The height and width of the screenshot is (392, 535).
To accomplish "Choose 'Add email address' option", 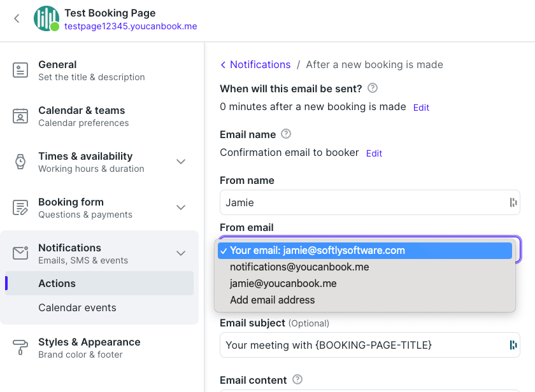I will pos(365,300).
